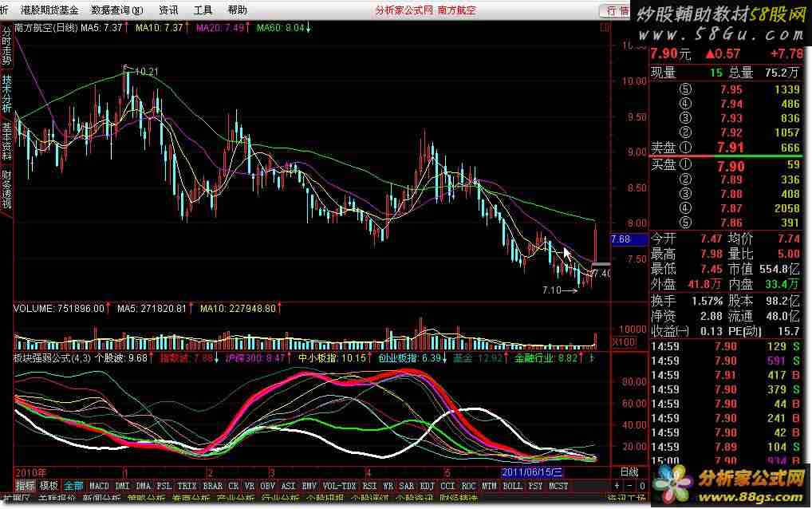
Task: Click the 金融行业 legend entry
Action: (546, 357)
